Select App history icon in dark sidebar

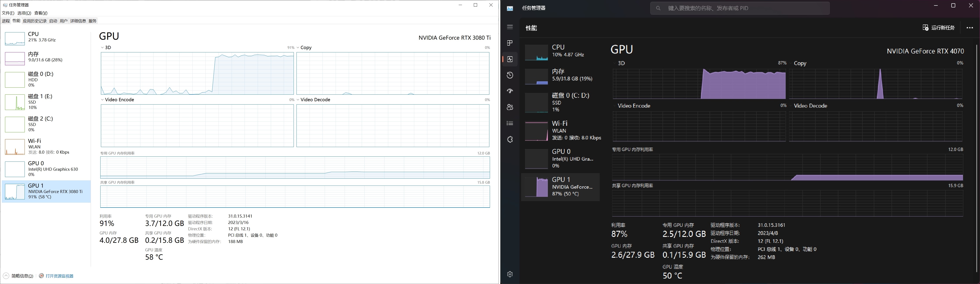point(510,75)
